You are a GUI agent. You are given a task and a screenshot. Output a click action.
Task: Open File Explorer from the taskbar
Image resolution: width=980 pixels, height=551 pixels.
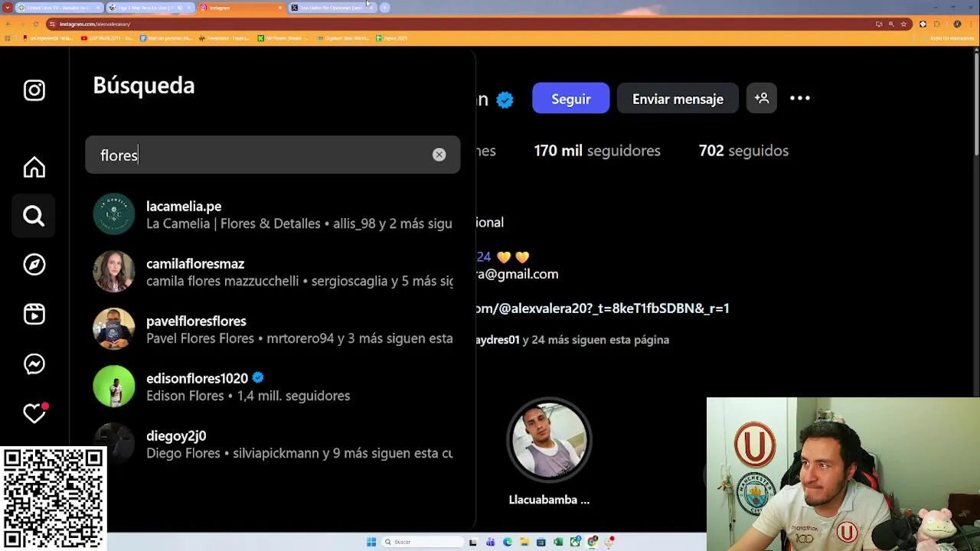pyautogui.click(x=524, y=542)
